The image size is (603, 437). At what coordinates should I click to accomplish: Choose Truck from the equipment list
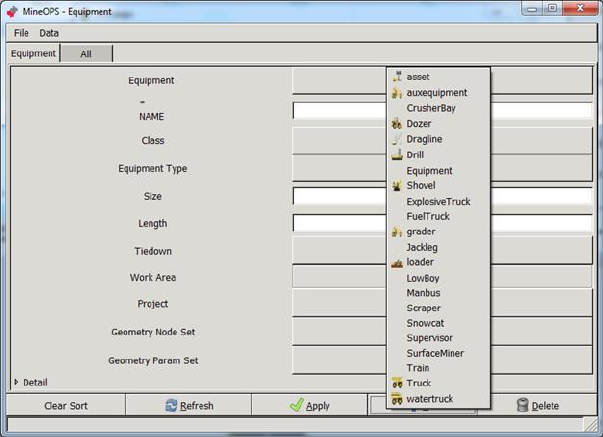pyautogui.click(x=438, y=383)
